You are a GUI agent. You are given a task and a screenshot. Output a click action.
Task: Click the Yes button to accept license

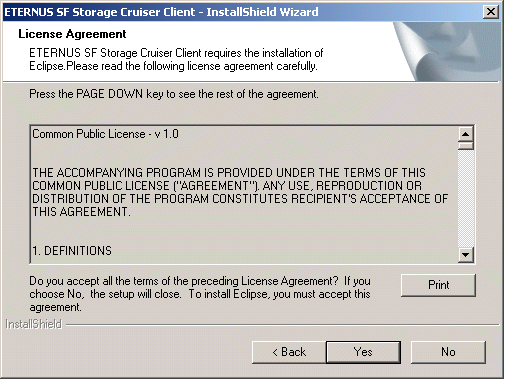point(363,352)
